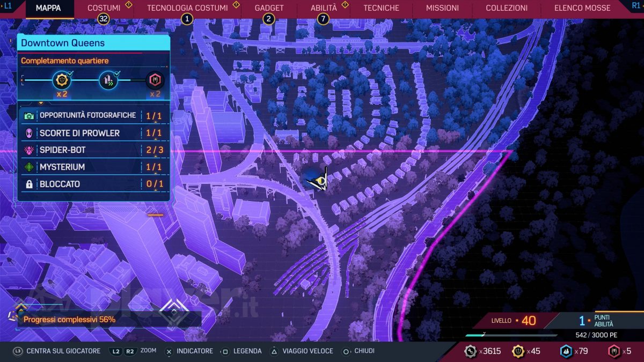Open the Legenda map legend

[242, 351]
